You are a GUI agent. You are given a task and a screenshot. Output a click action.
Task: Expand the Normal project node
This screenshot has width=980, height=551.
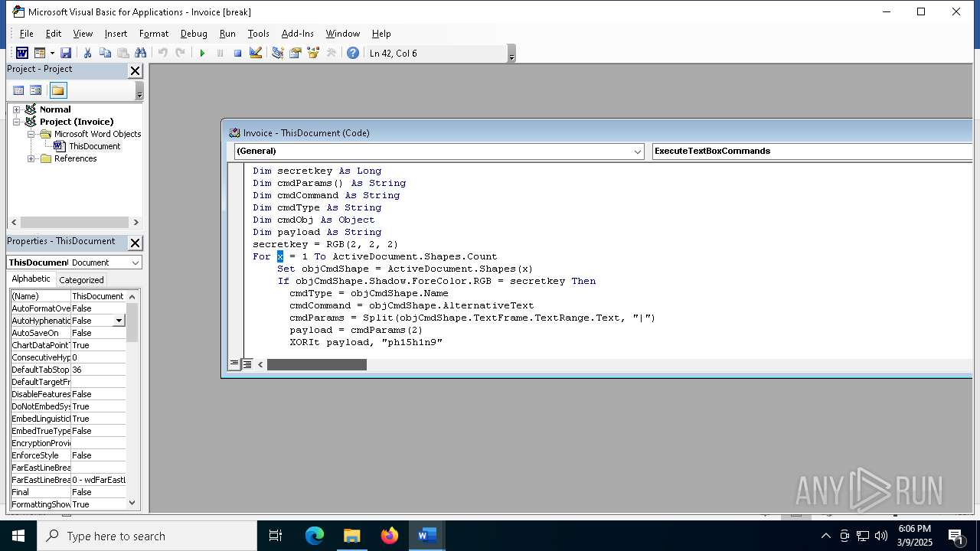tap(16, 109)
